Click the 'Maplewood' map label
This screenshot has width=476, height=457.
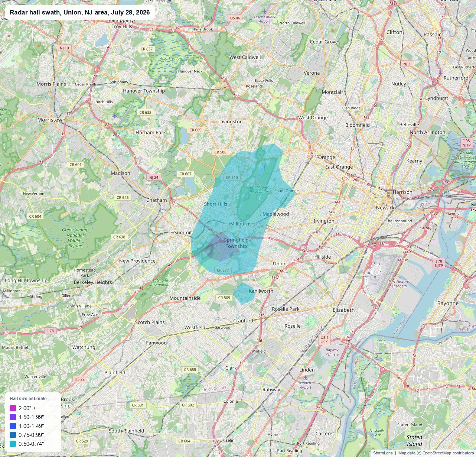276,214
